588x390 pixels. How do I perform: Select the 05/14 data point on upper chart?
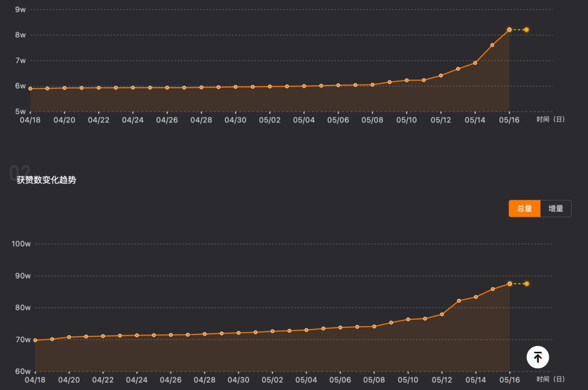tap(475, 63)
